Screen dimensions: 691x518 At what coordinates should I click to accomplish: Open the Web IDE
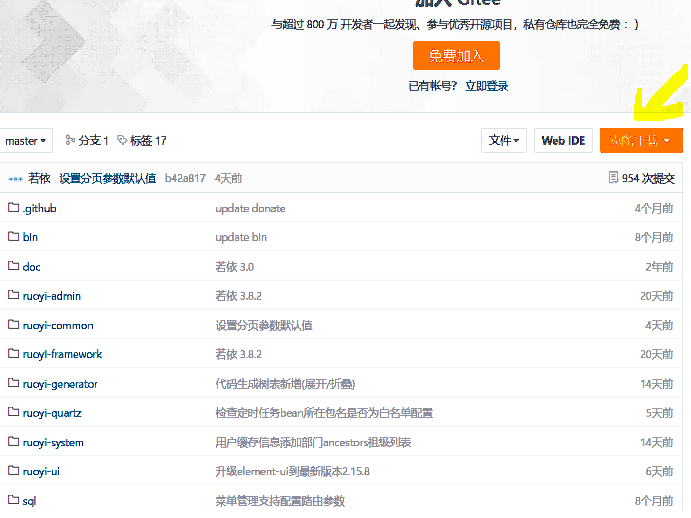tap(563, 141)
